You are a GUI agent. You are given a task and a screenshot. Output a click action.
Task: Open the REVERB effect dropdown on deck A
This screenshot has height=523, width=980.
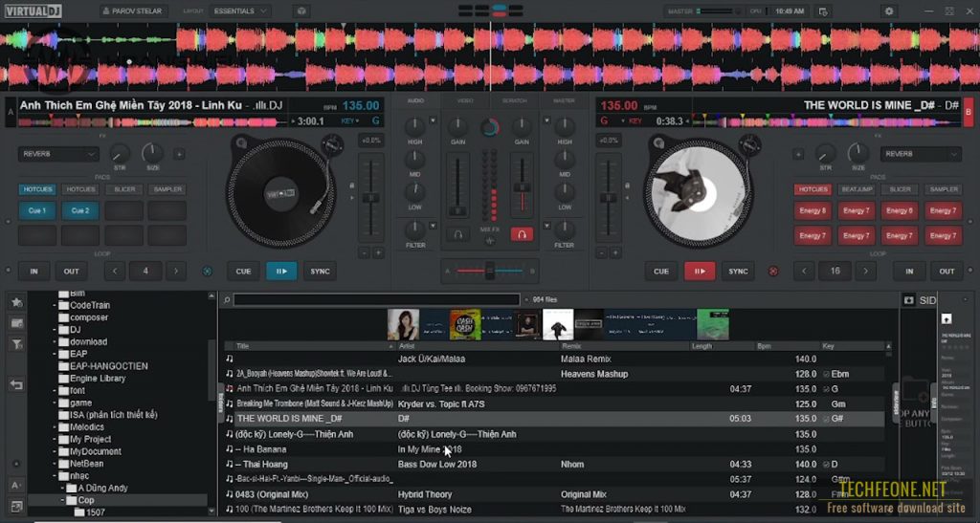58,154
